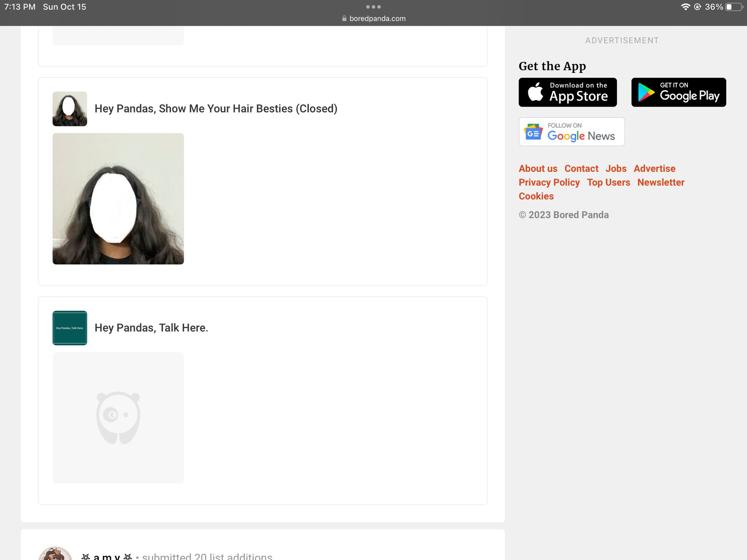The width and height of the screenshot is (747, 560).
Task: Open the small hair avatar thumbnail
Action: [x=70, y=109]
